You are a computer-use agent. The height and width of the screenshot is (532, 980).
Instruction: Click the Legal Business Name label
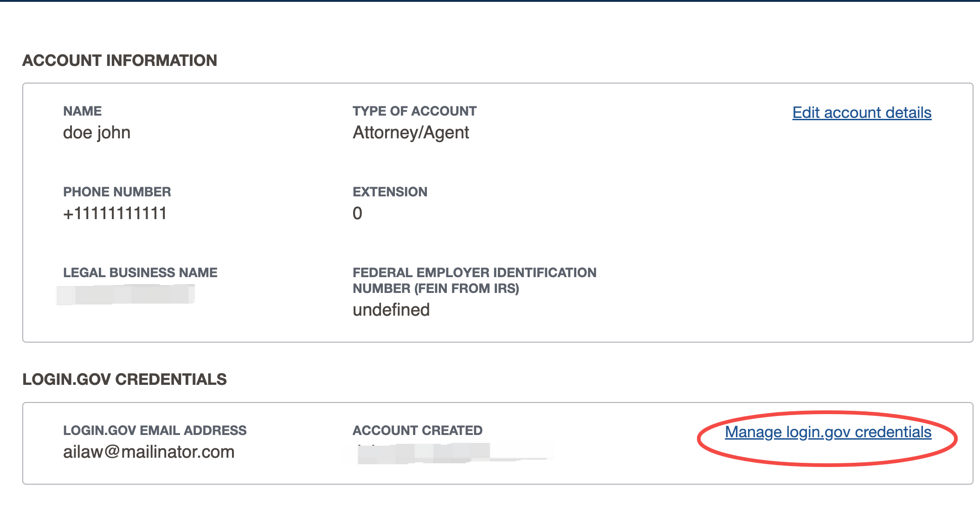(x=140, y=272)
